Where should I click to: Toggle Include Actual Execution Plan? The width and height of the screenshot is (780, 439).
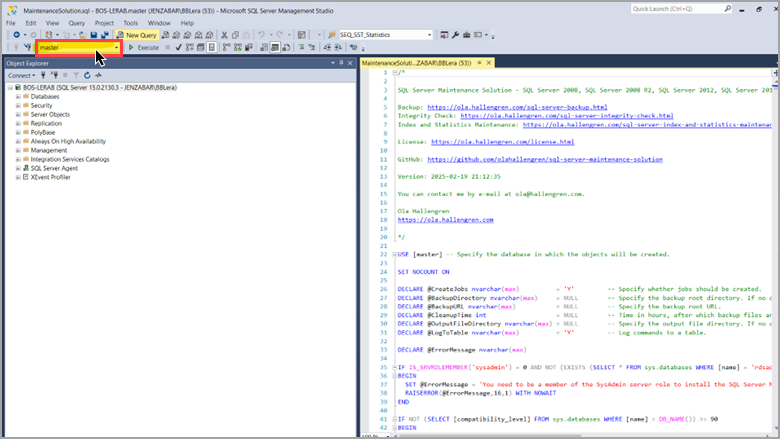[226, 47]
